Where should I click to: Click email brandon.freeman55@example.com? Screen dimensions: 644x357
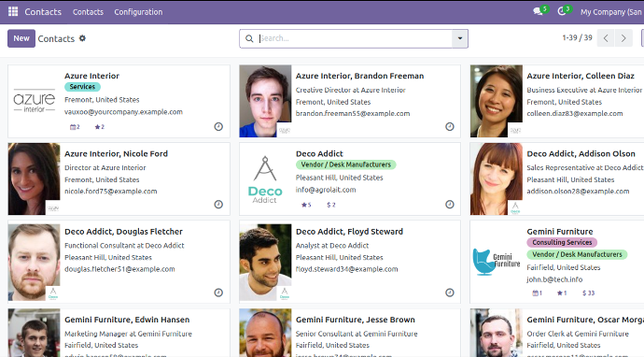click(x=353, y=113)
